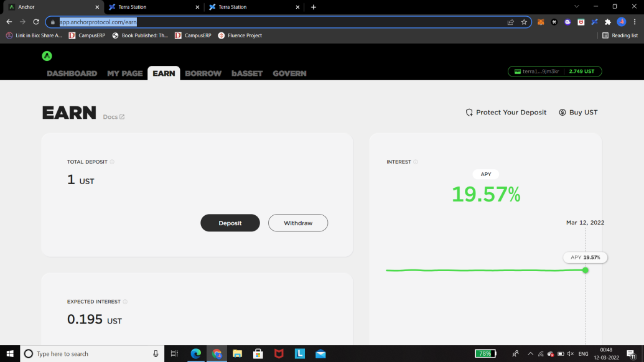Image resolution: width=644 pixels, height=362 pixels.
Task: Select the EARN tab
Action: click(164, 73)
